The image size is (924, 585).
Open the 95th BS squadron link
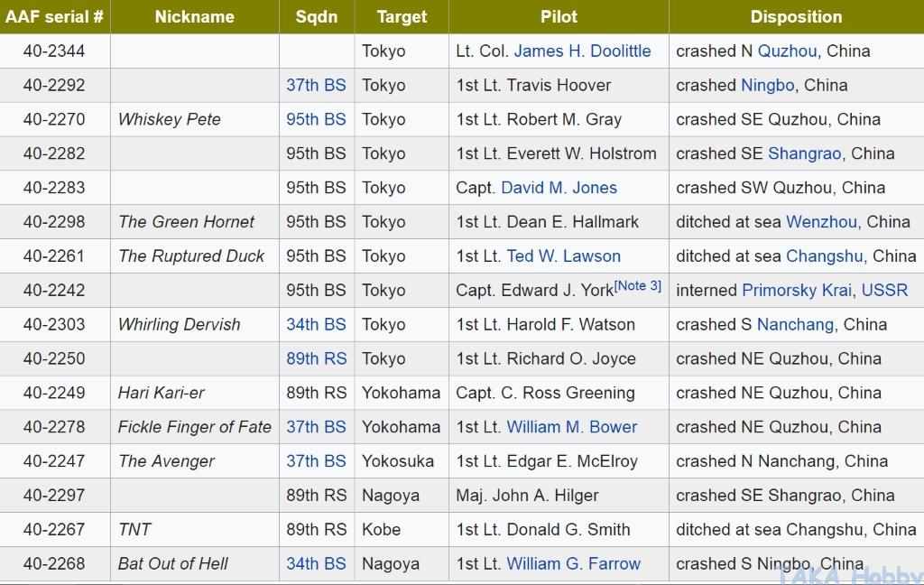(316, 120)
